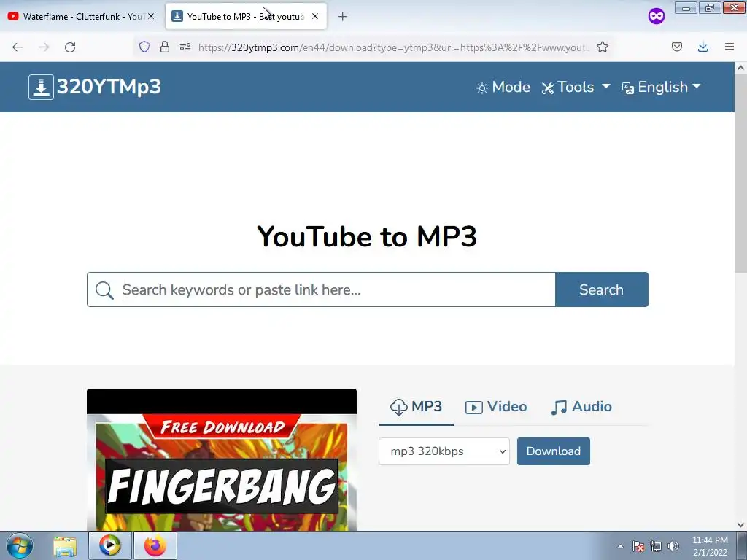Screen dimensions: 747x560
Task: Show hidden system tray icons
Action: point(620,546)
